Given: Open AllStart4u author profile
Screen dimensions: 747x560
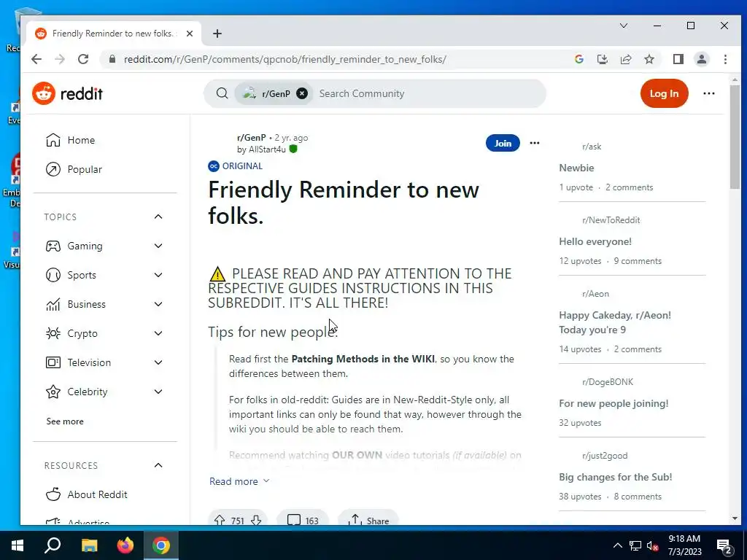Looking at the screenshot, I should click(x=267, y=149).
